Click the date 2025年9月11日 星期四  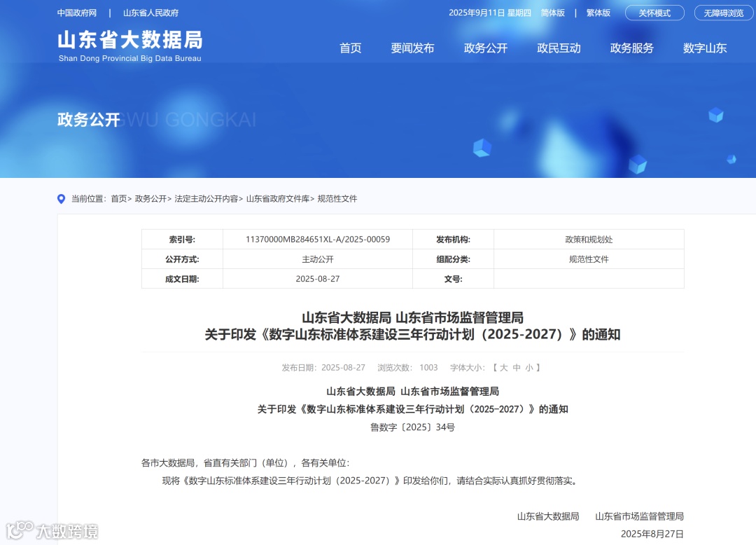(x=490, y=13)
